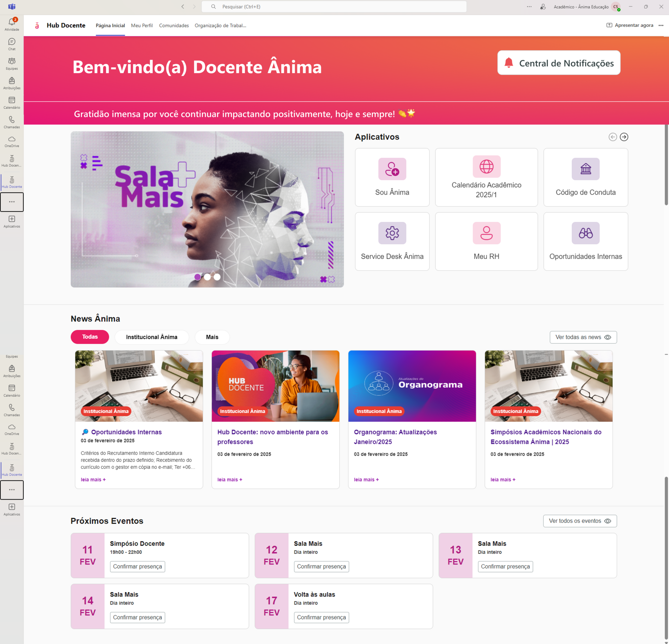This screenshot has width=669, height=644.
Task: Select the second carousel slide dot
Action: click(x=207, y=277)
